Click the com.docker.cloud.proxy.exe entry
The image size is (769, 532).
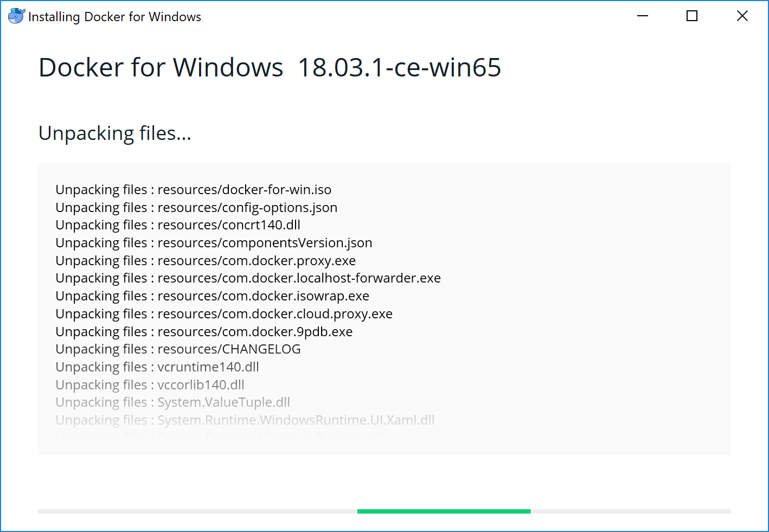pyautogui.click(x=223, y=313)
